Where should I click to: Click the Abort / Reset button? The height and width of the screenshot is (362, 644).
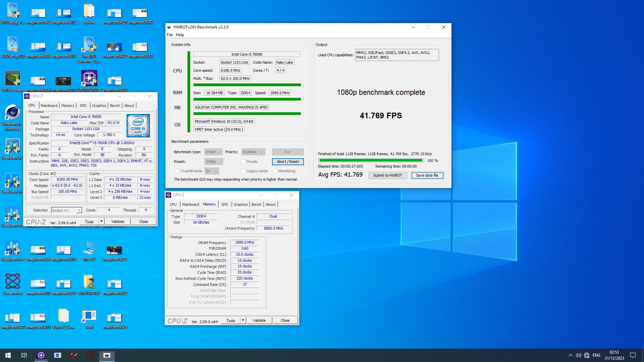pyautogui.click(x=288, y=162)
